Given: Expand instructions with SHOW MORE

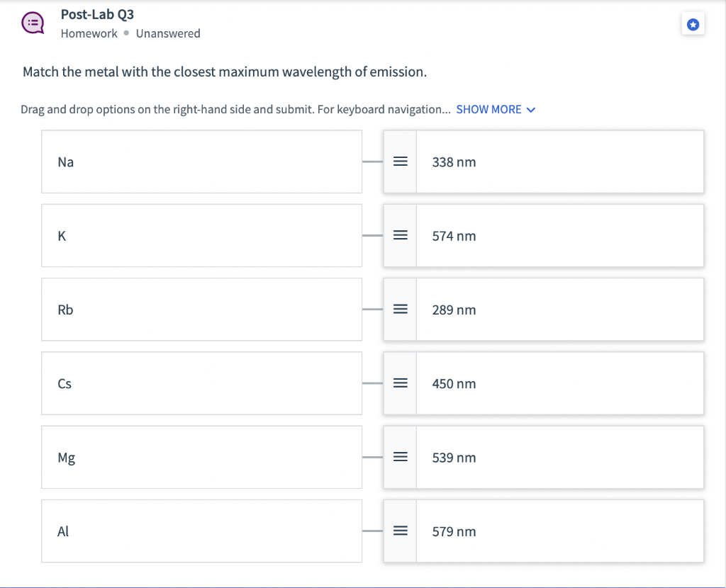Looking at the screenshot, I should pos(488,109).
